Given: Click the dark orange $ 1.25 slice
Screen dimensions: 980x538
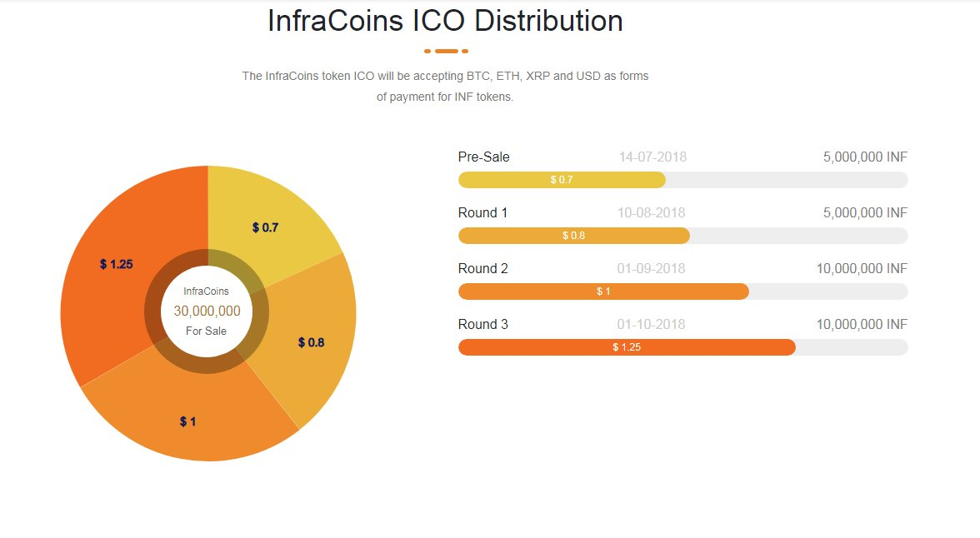Looking at the screenshot, I should click(x=116, y=264).
